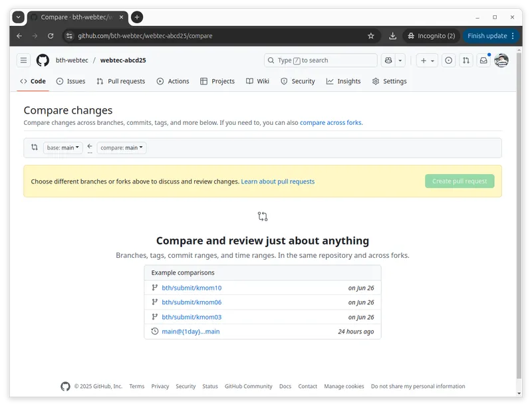This screenshot has width=532, height=408.
Task: Click the compare across forks link
Action: coord(331,123)
